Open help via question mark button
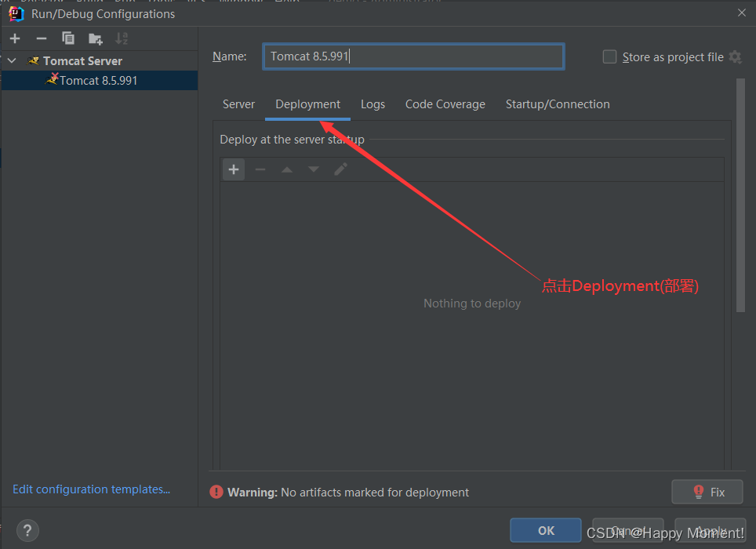 (x=27, y=531)
